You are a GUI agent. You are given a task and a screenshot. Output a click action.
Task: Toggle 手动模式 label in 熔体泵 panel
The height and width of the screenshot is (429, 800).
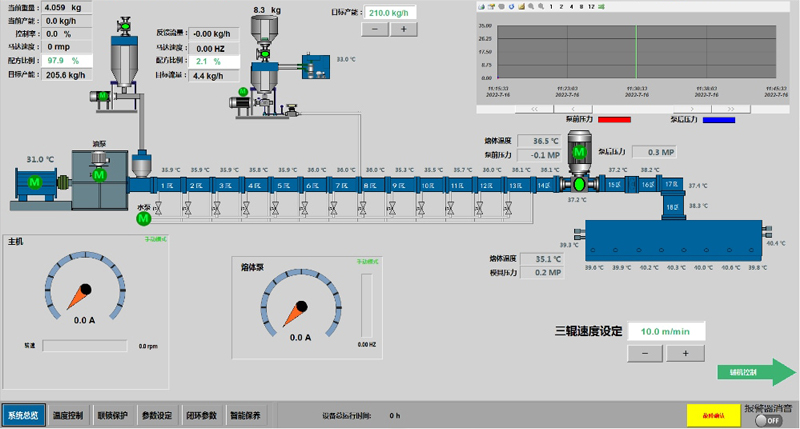tap(367, 262)
